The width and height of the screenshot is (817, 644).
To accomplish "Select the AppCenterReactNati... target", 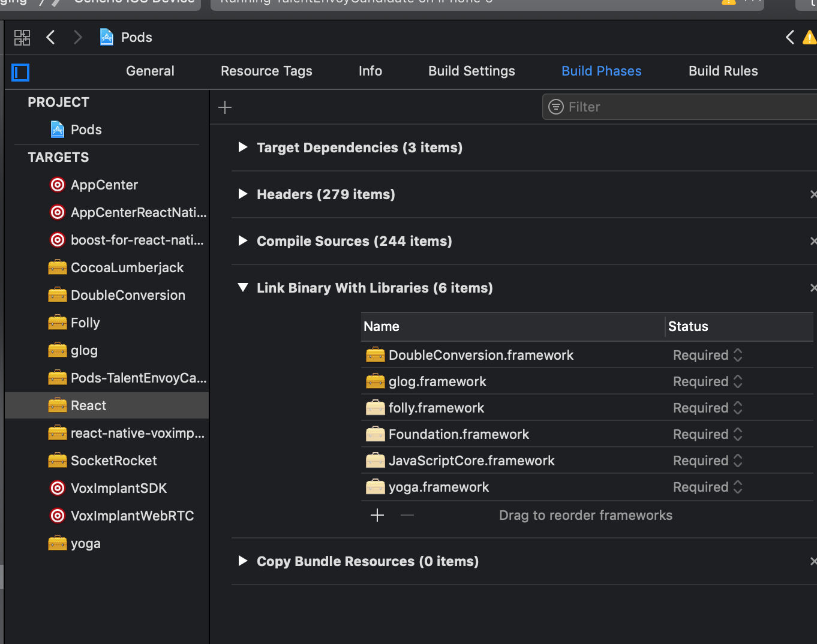I will (x=107, y=212).
